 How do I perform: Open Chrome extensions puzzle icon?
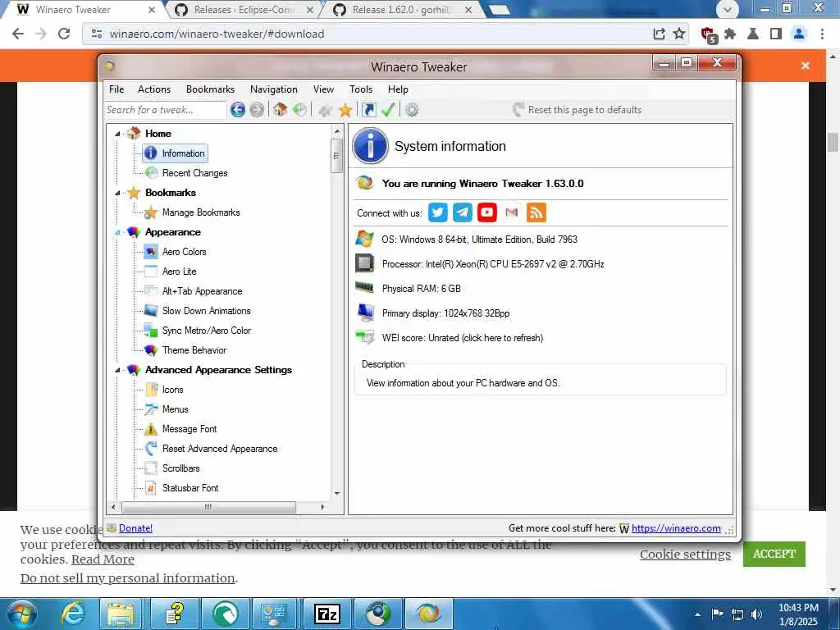click(x=729, y=34)
